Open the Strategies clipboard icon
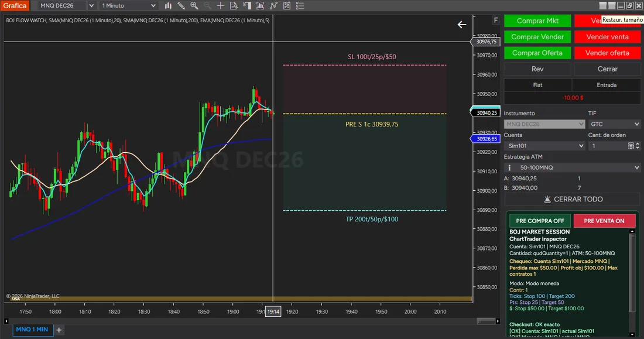This screenshot has height=339, width=644. click(x=287, y=6)
